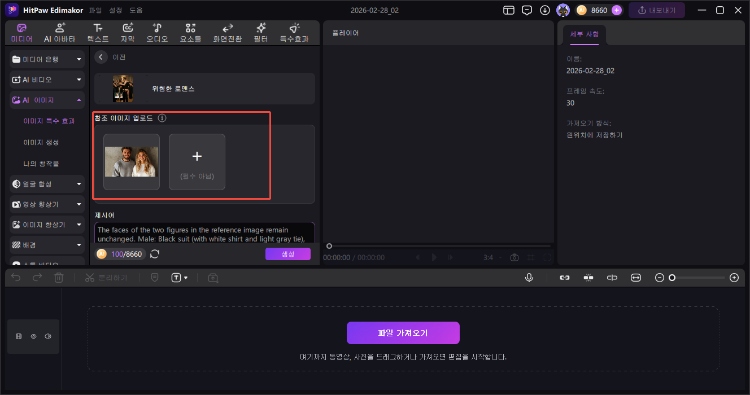Click the redo arrow in timeline toolbar
Viewport: 750px width, 395px height.
click(37, 278)
